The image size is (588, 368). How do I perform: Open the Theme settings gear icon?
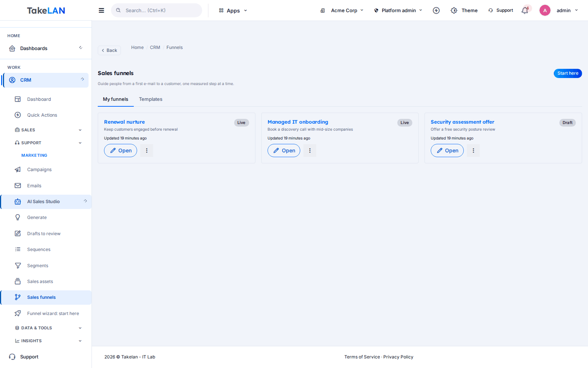454,10
